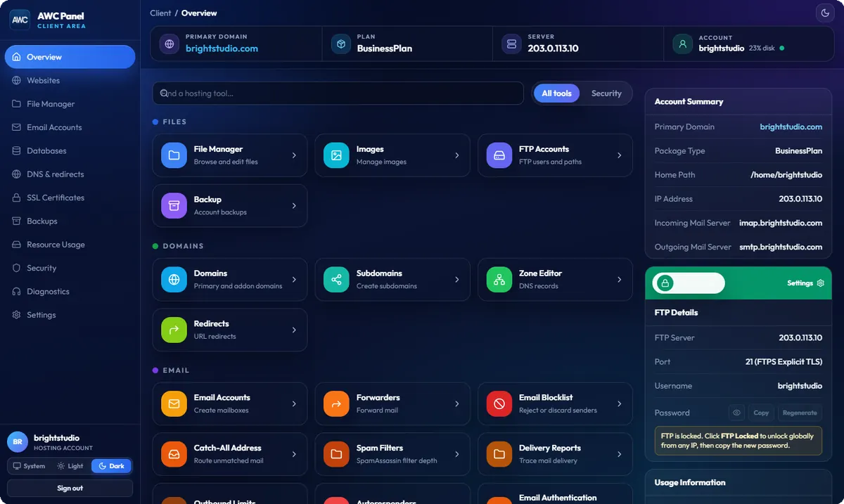Screen dimensions: 844x504
Task: Click the Backup archive icon
Action: point(174,206)
